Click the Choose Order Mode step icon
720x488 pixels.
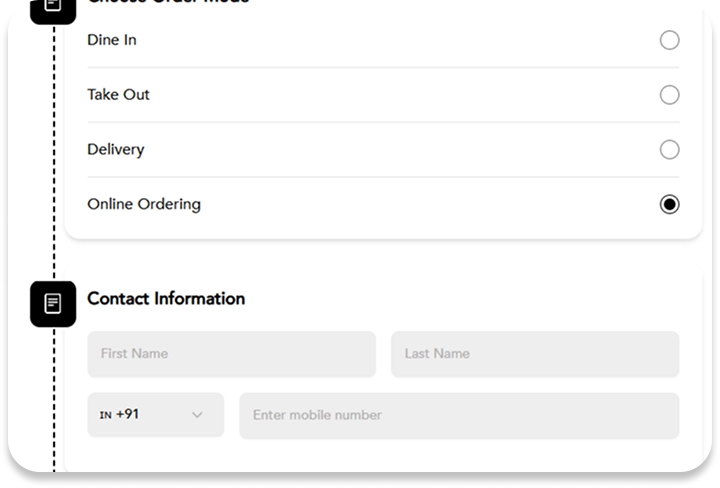click(x=53, y=6)
